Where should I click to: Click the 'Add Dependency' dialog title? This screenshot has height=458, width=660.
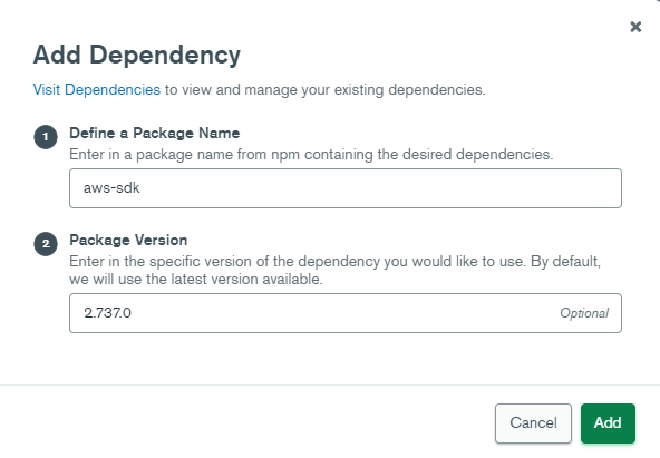pos(137,55)
